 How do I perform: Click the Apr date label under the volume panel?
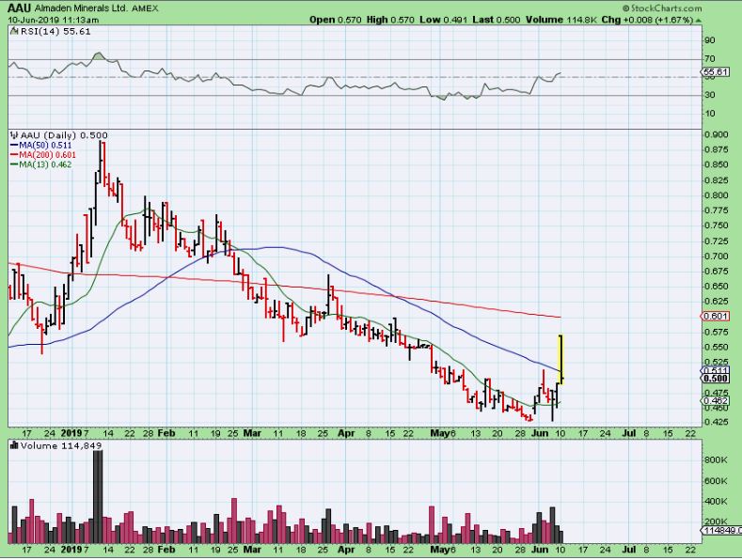coord(346,550)
